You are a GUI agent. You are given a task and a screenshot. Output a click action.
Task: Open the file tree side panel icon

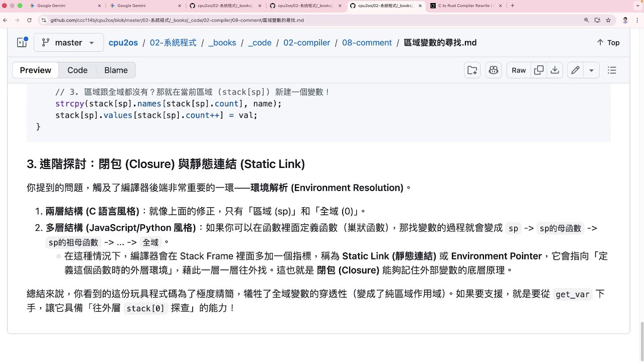pos(22,43)
